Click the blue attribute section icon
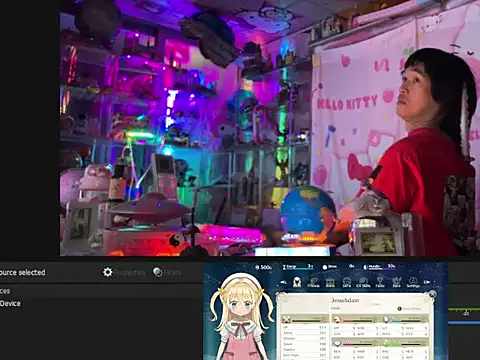 click(x=386, y=320)
